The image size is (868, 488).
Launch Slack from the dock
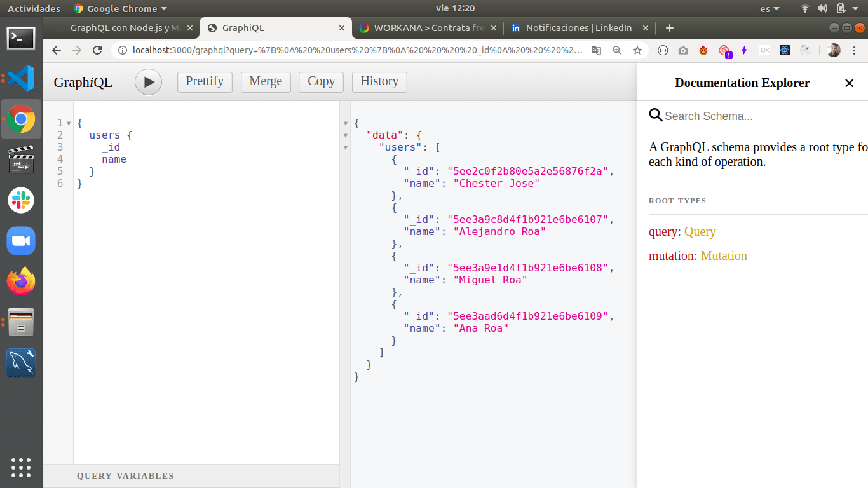click(x=21, y=200)
